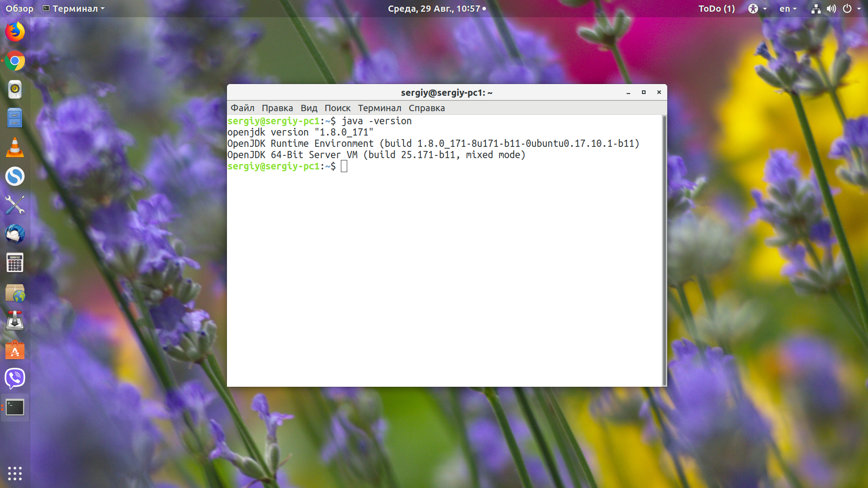
Task: Open the blue S application in the dock
Action: click(15, 176)
